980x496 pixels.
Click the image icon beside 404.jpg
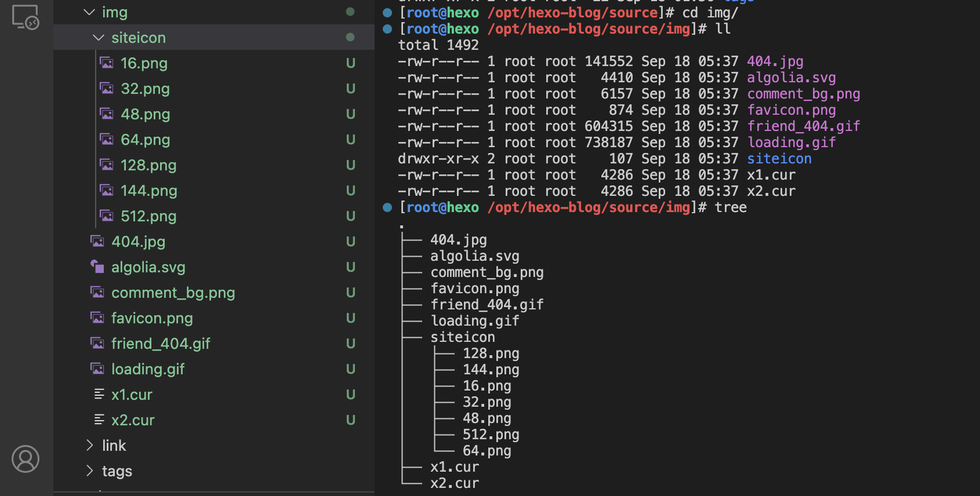pyautogui.click(x=97, y=241)
